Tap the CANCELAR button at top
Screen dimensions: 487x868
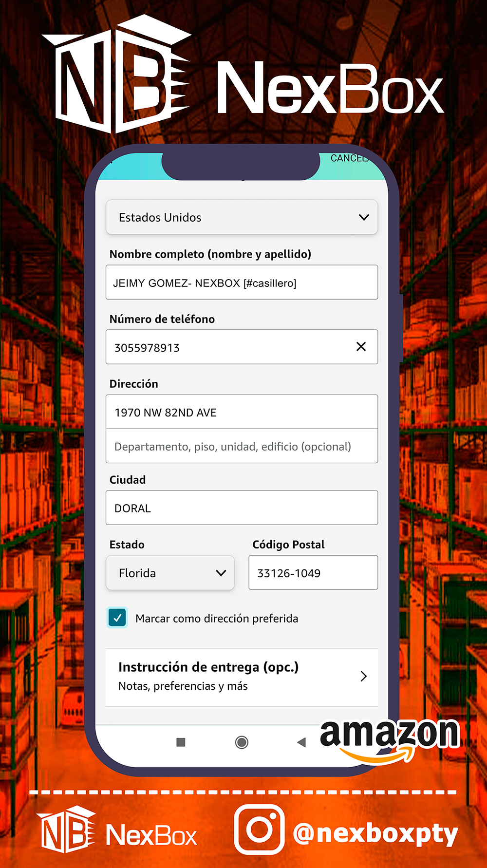[x=351, y=158]
